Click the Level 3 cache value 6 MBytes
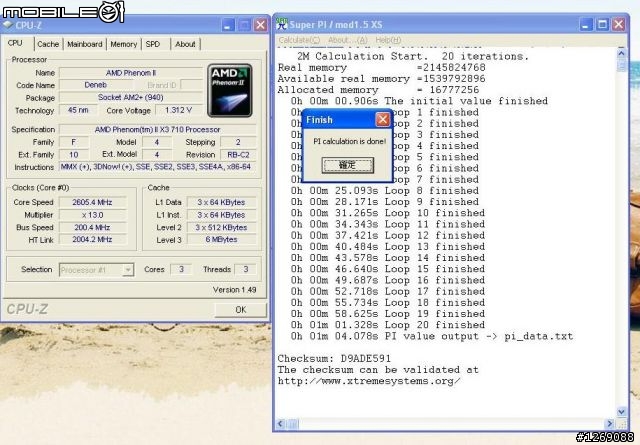 pos(221,240)
